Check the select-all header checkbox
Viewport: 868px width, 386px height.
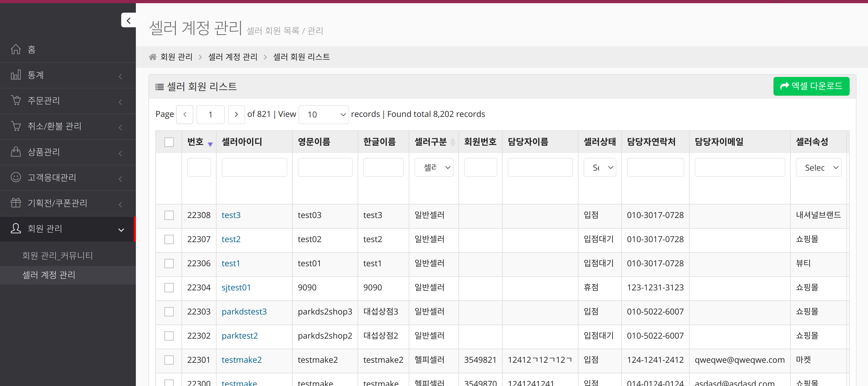pyautogui.click(x=169, y=142)
